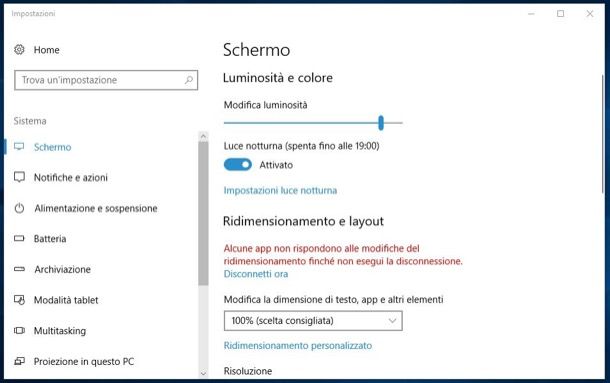Open Notifiche e azioni icon

coord(19,177)
